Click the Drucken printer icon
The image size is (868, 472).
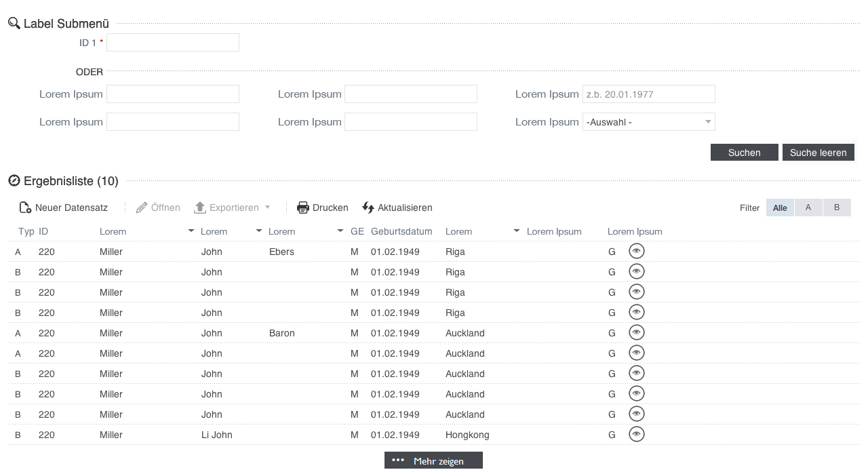coord(303,208)
